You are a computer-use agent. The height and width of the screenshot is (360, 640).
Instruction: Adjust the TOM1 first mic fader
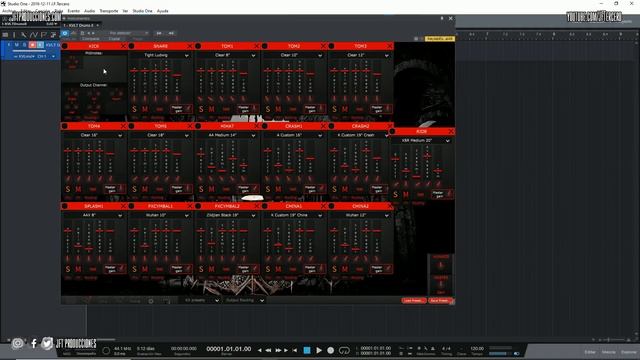point(201,71)
